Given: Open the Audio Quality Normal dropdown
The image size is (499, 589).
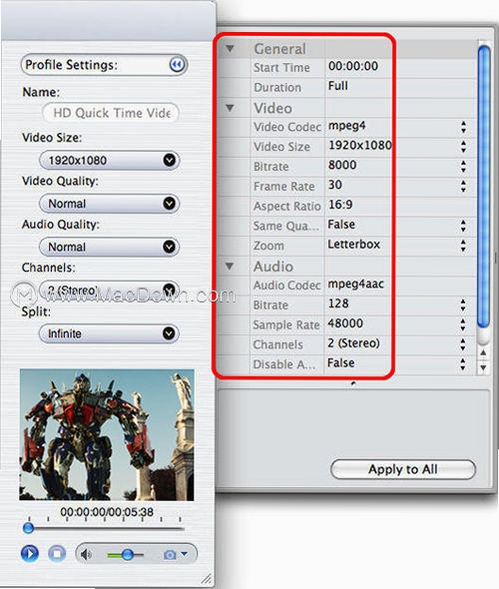Looking at the screenshot, I should [109, 247].
